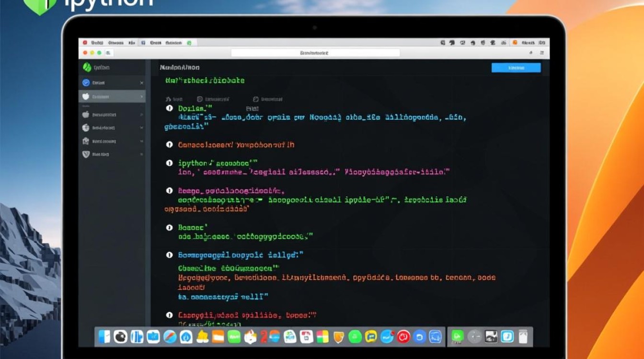Click the first menu bar item beside red icon

click(x=98, y=43)
